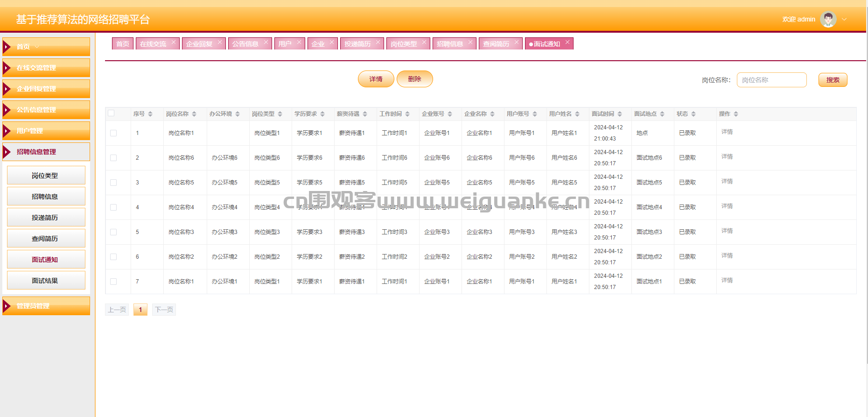Close the 面试通知 tab

point(567,42)
